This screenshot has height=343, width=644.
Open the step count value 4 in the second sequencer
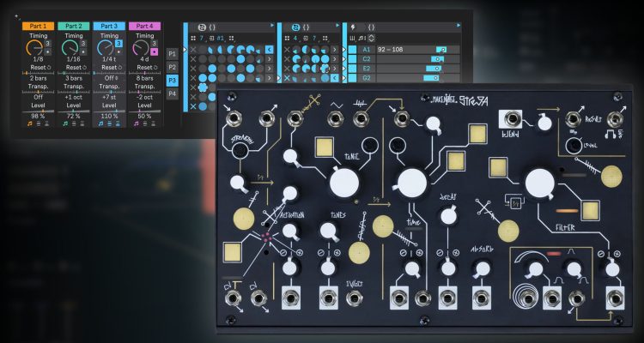295,38
